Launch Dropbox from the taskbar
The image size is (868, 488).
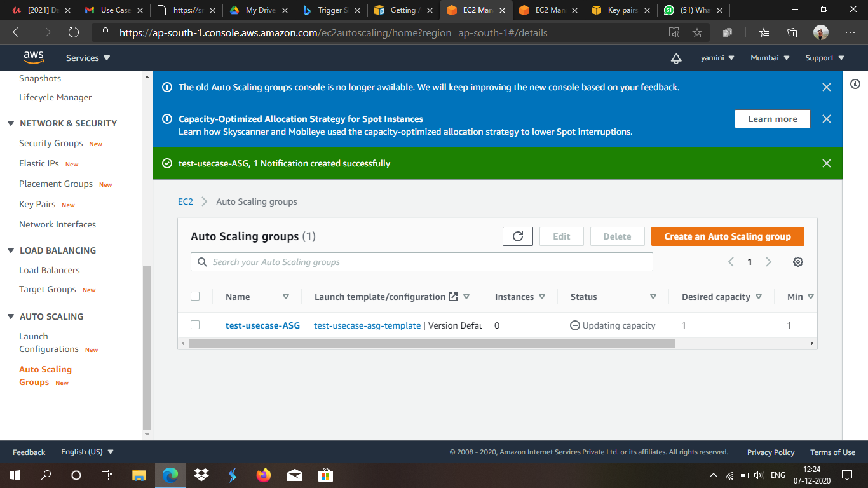pos(201,475)
